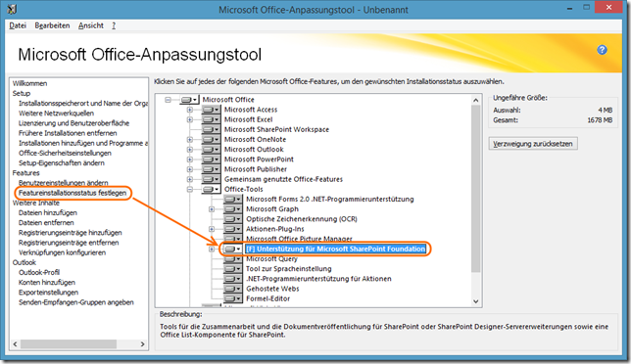The width and height of the screenshot is (631, 364).
Task: Open install state icon for SharePoint Foundation support
Action: pyautogui.click(x=232, y=249)
